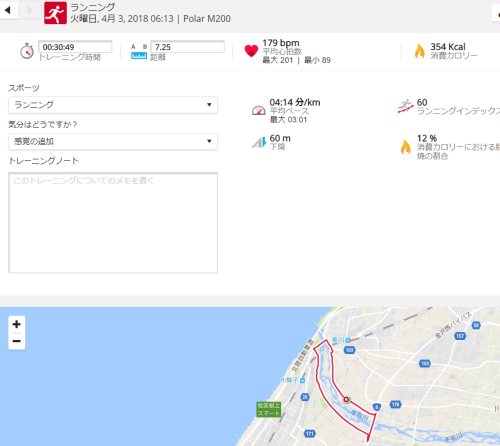Click the pace speedometer icon
Image resolution: width=500 pixels, height=446 pixels.
(x=258, y=110)
